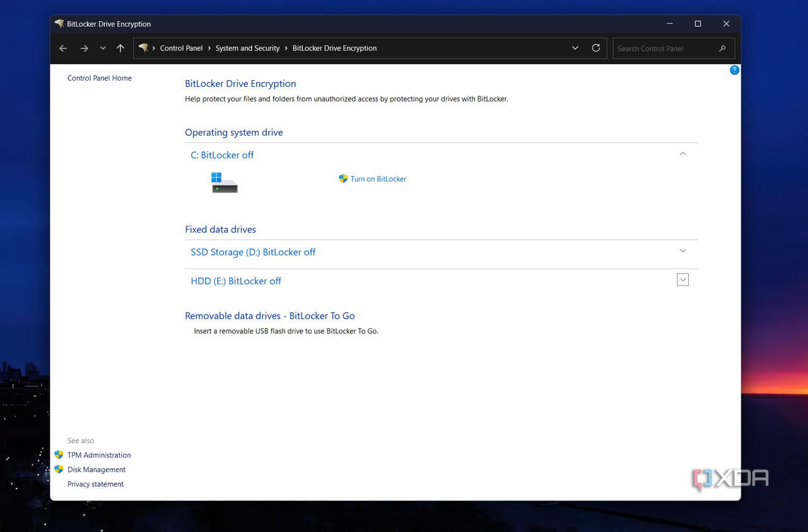Click Removable data drives - BitLocker To Go heading

pos(270,316)
